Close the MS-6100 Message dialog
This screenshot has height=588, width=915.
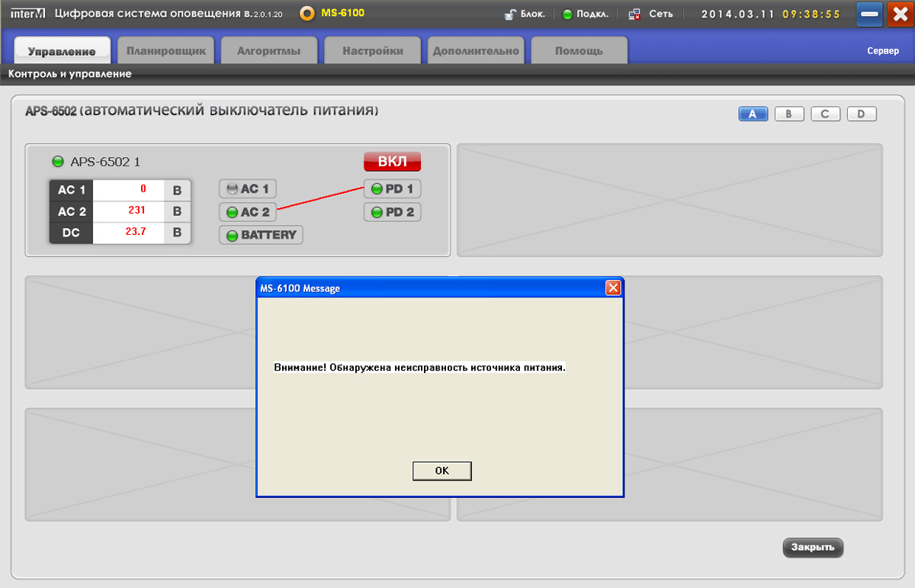click(612, 288)
